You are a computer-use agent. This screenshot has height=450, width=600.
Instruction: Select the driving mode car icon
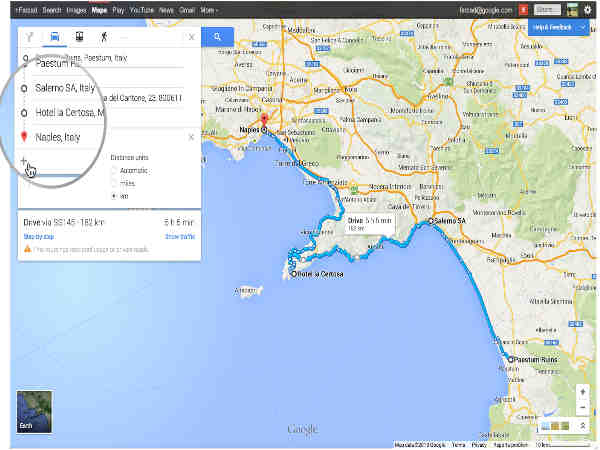(55, 37)
